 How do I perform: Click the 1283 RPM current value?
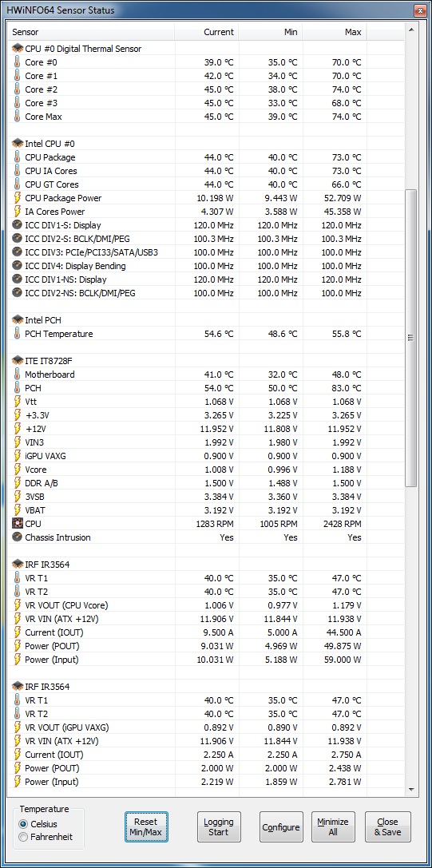215,524
